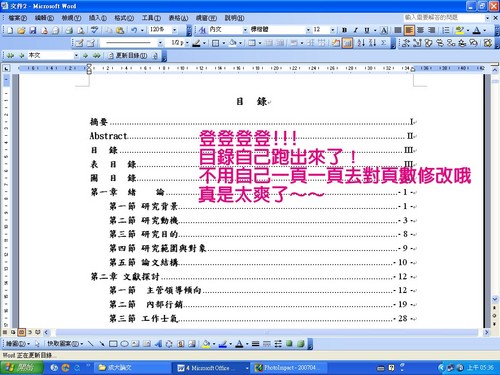This screenshot has height=375, width=500.
Task: Open the 成大論文 folder taskbar button
Action: coord(132,368)
